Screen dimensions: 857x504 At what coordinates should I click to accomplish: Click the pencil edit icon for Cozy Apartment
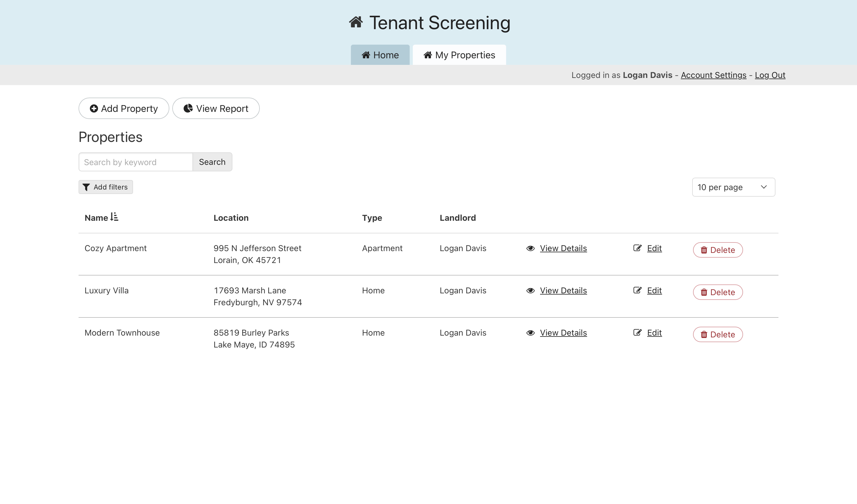[637, 248]
